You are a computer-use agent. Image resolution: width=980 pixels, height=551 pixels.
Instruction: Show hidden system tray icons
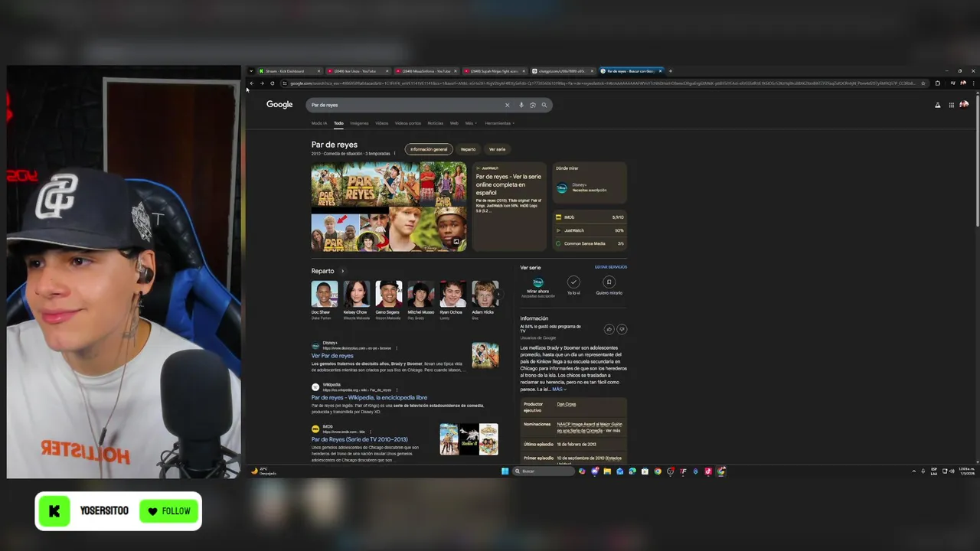click(x=913, y=471)
